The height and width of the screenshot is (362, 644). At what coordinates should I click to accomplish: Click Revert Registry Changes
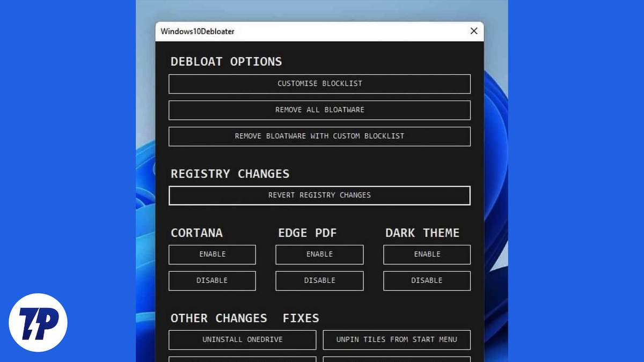[x=319, y=195]
